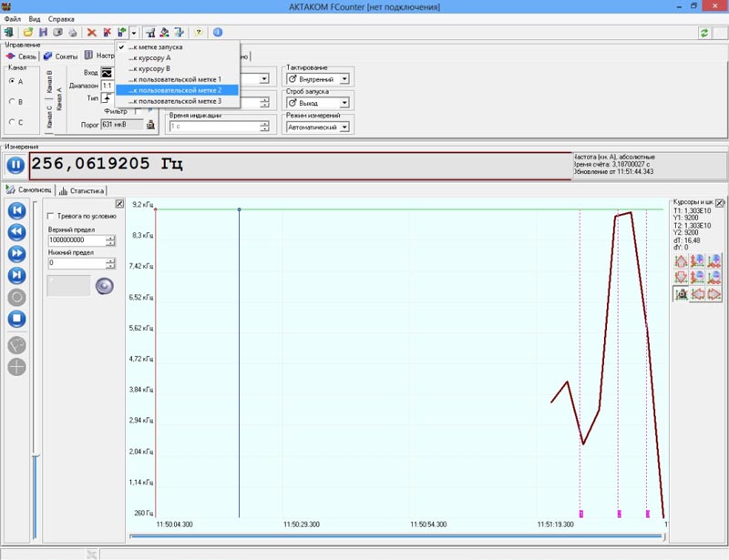Click the open folder toolbar icon
Screen dimensions: 729x560
pos(28,32)
